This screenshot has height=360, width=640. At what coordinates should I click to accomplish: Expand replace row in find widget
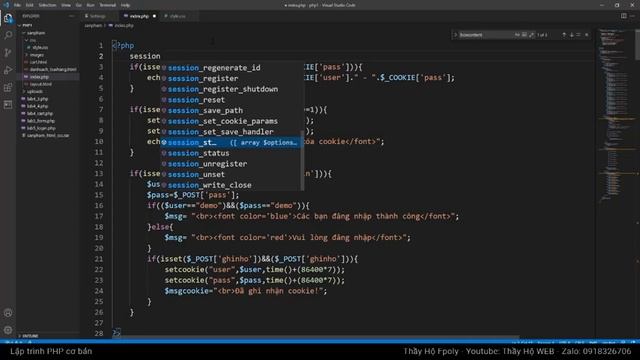point(455,35)
